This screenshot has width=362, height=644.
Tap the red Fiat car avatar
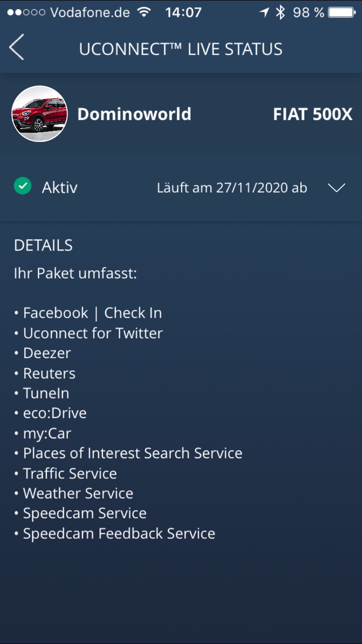[40, 114]
